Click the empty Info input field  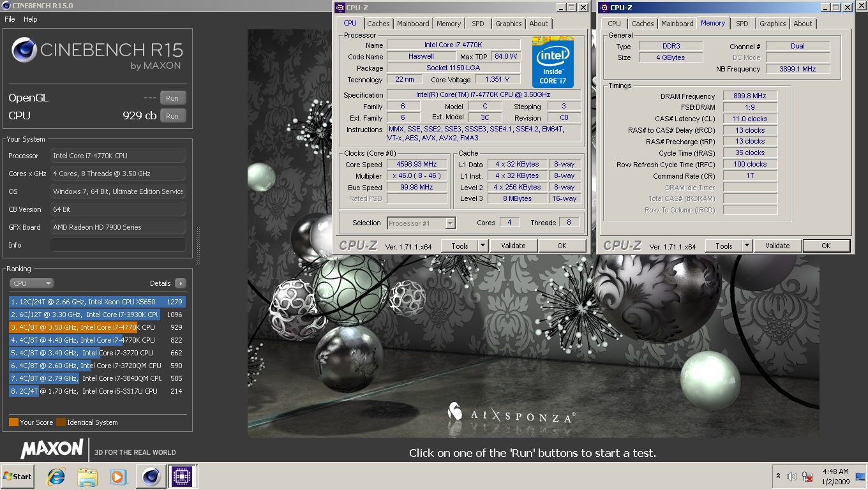118,245
